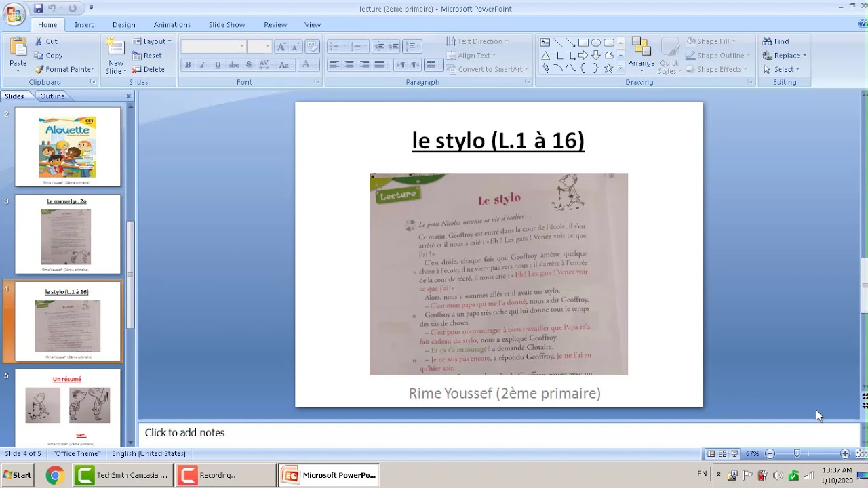This screenshot has width=868, height=488.
Task: Select the Format Painter tool
Action: tap(64, 69)
